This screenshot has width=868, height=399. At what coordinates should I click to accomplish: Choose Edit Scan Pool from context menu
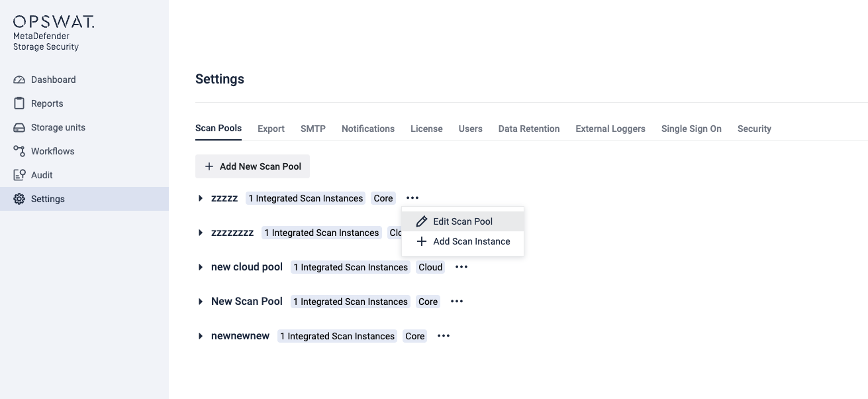click(462, 221)
